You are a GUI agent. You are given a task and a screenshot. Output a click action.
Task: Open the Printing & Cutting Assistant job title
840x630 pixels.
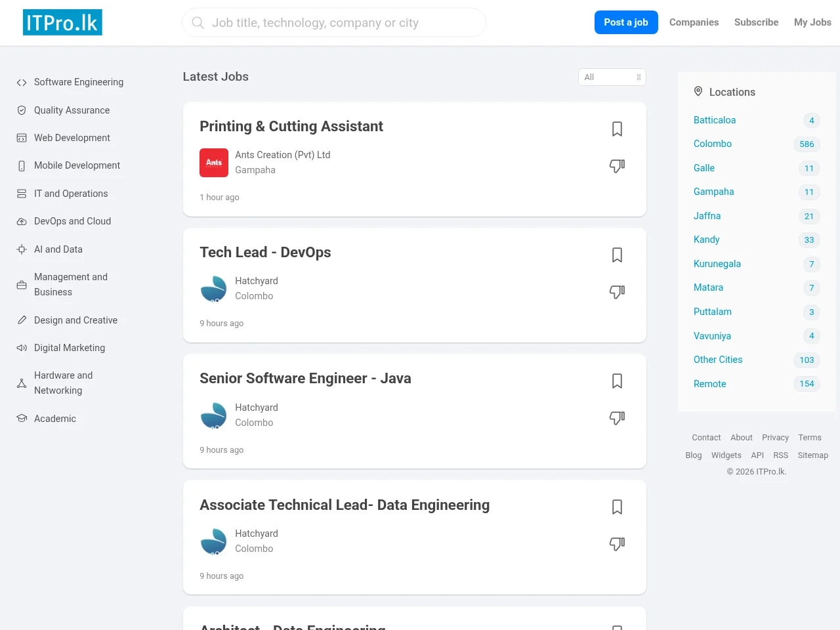click(x=291, y=126)
